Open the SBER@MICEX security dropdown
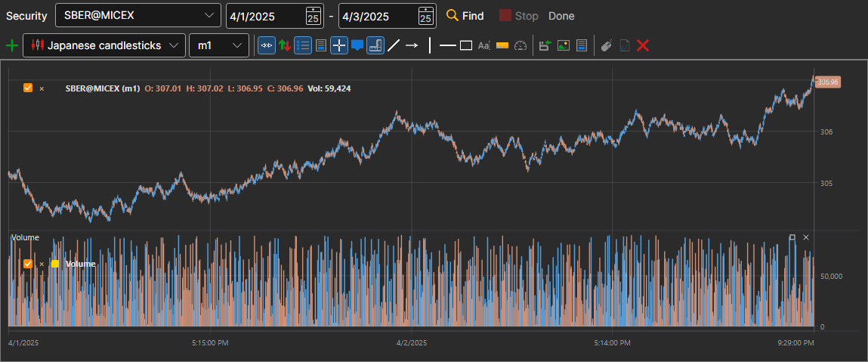Viewport: 868px width, 362px height. coord(137,16)
